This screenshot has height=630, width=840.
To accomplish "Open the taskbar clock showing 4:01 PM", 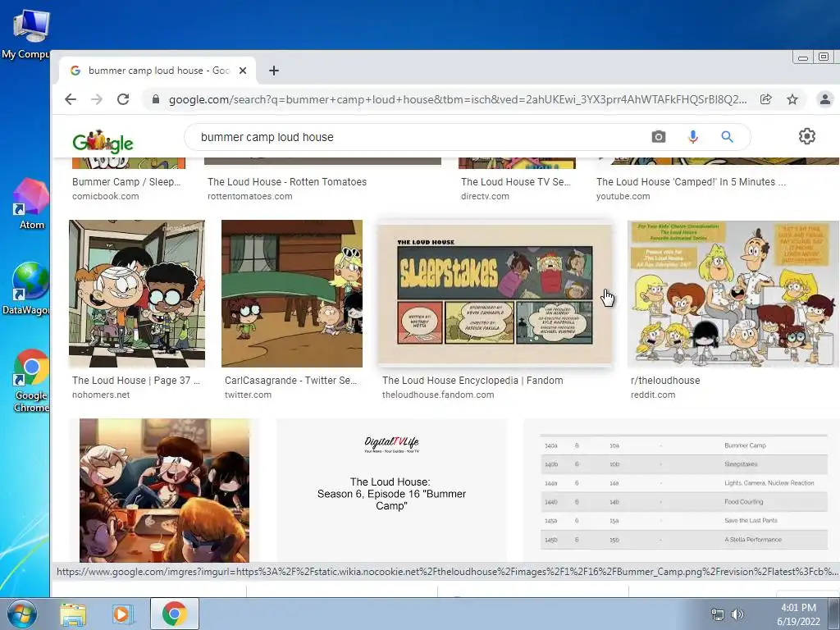I will (798, 614).
